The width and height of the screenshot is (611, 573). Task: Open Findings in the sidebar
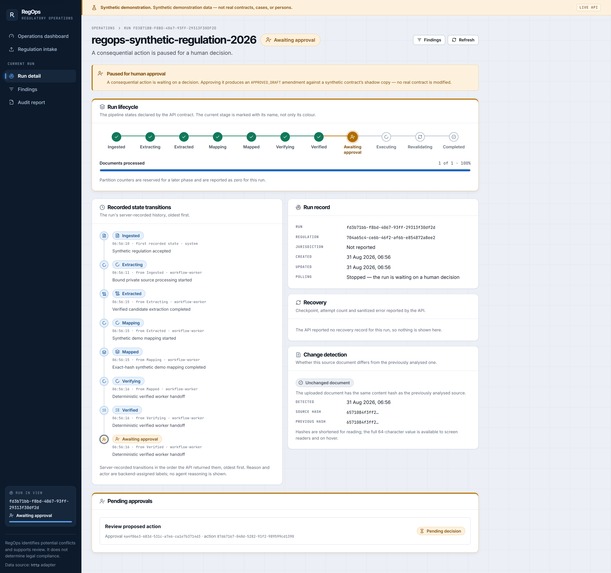pos(40,89)
